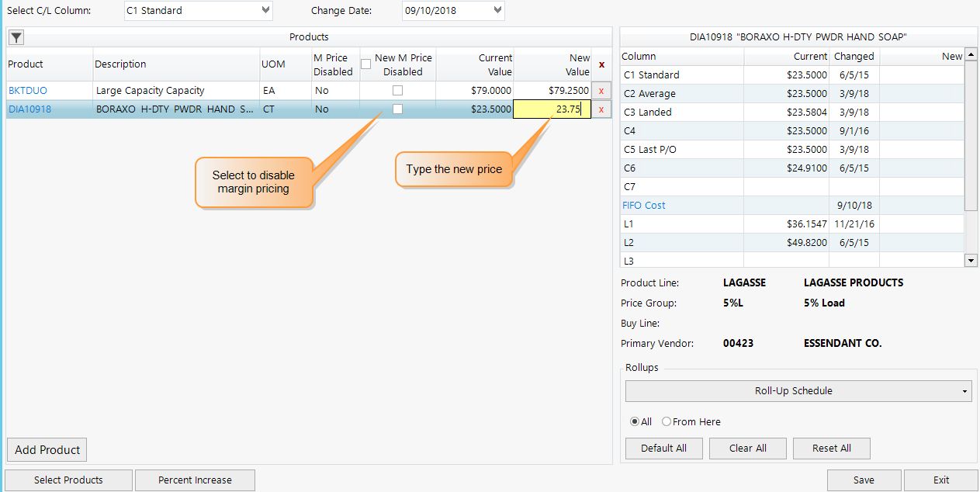Click the filter funnel icon above Products grid

tap(16, 36)
